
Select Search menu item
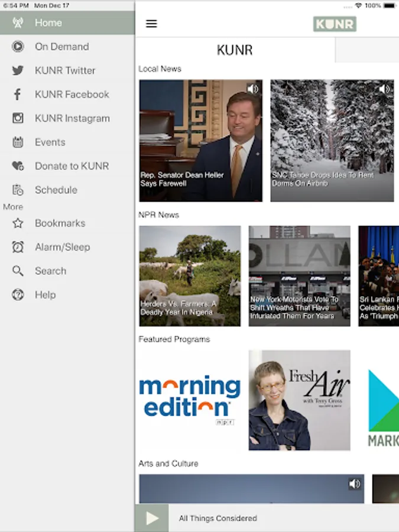[x=67, y=271]
